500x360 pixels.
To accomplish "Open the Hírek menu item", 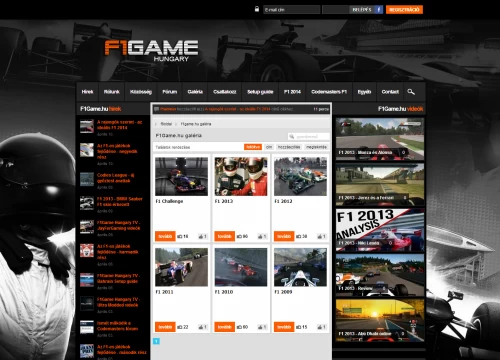I will pyautogui.click(x=87, y=92).
